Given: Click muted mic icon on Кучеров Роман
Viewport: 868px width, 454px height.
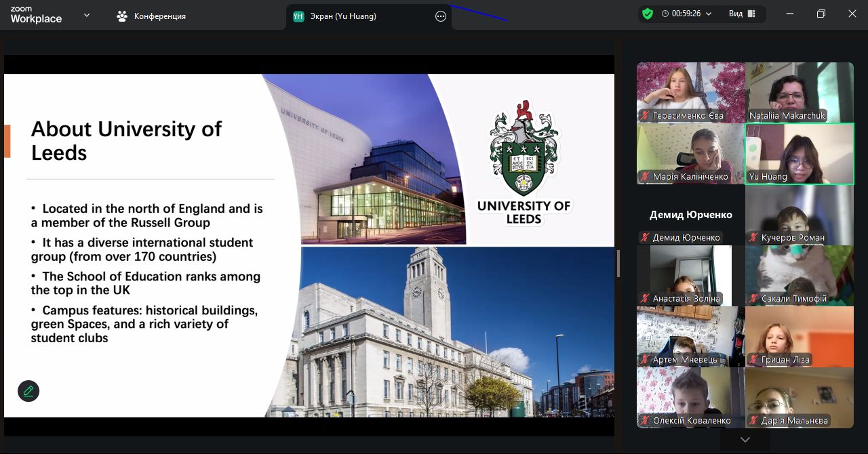Looking at the screenshot, I should [753, 238].
